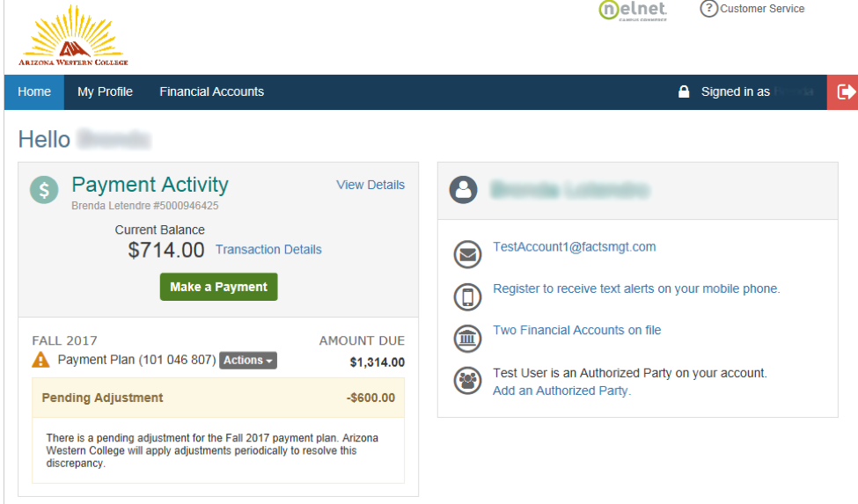Screen dimensions: 858x504
Task: Click Add an Authorized Party link
Action: [562, 391]
